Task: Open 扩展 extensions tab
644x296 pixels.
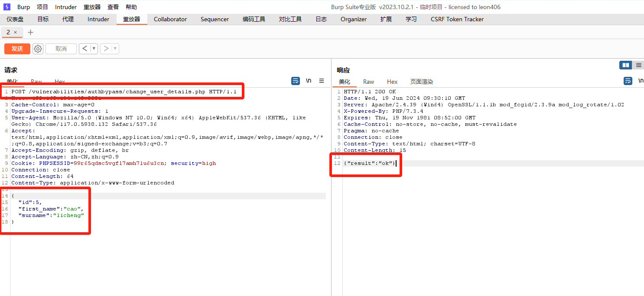Action: click(386, 19)
